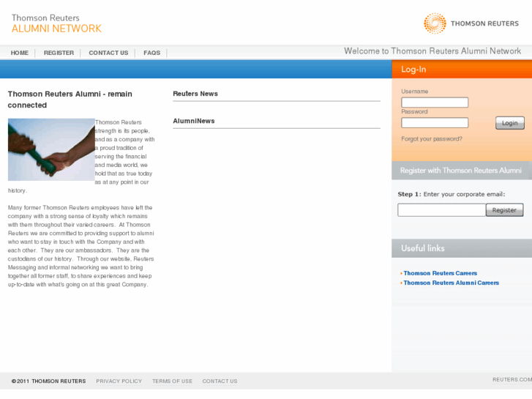The width and height of the screenshot is (532, 399).
Task: Go to the REGISTER menu item
Action: [x=59, y=53]
